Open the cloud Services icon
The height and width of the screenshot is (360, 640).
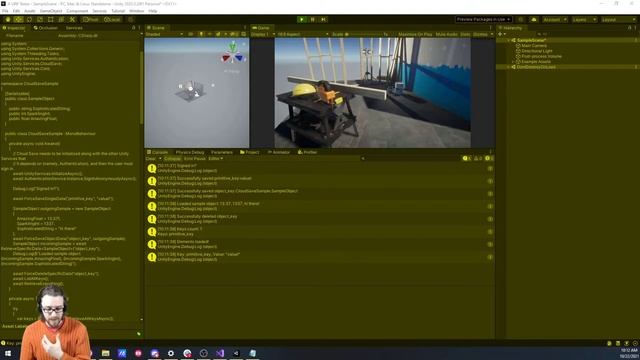tap(533, 20)
